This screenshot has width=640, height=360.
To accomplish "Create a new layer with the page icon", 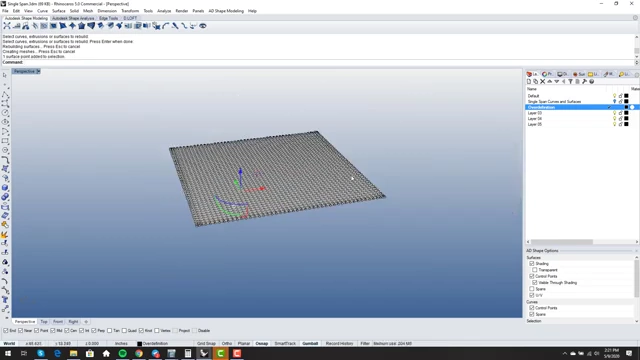I will [x=529, y=81].
